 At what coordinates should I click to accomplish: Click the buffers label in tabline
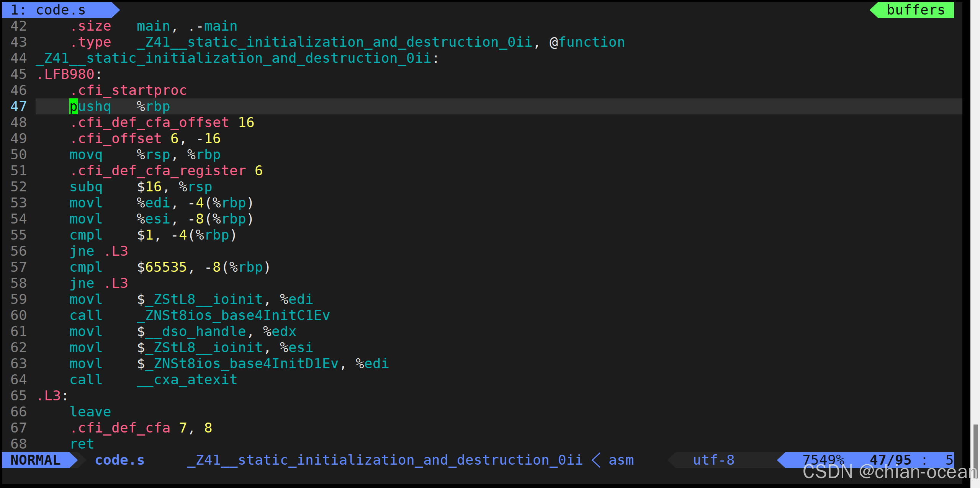click(x=916, y=10)
